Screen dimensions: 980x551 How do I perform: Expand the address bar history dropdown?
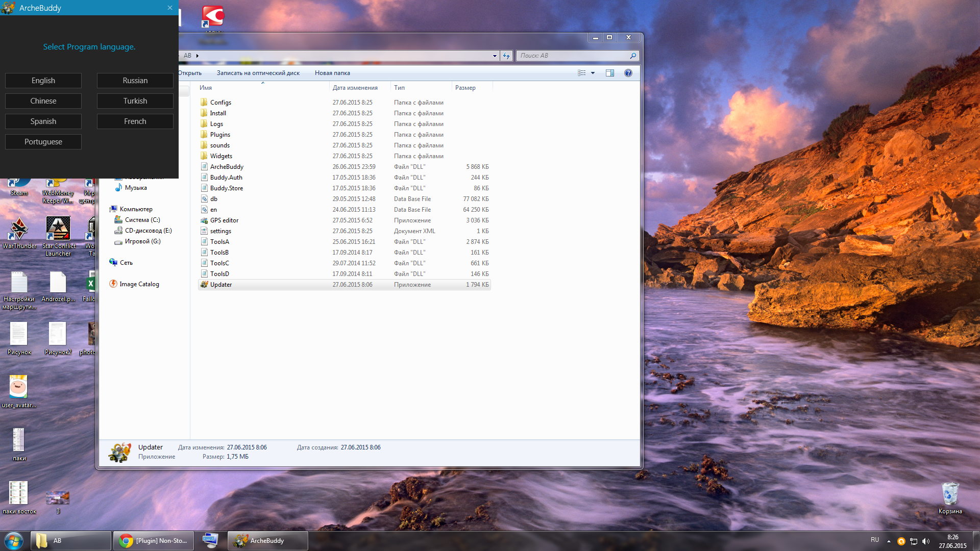pos(495,56)
